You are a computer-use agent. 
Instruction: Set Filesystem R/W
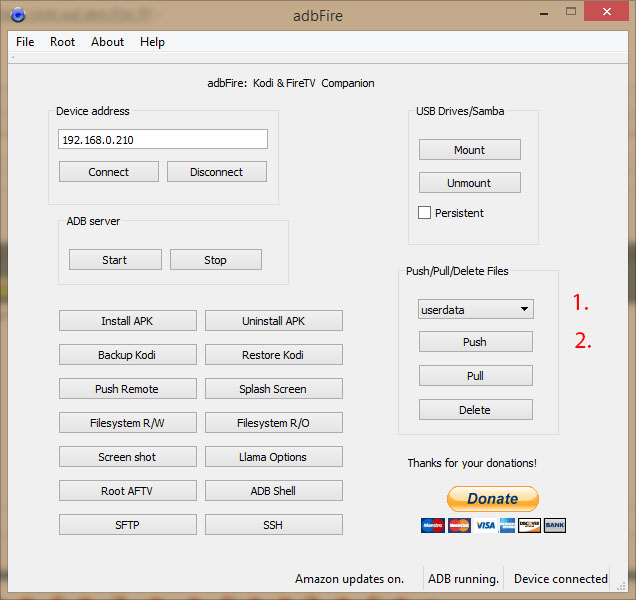(128, 423)
